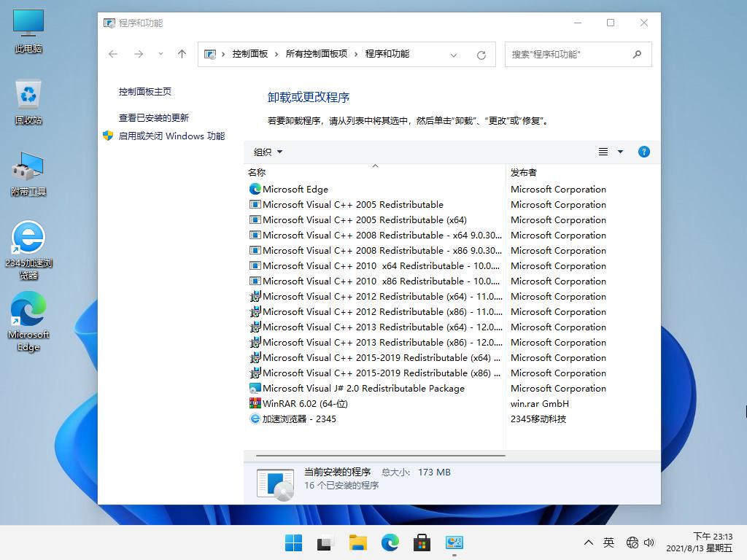Switch input language 英 indicator
Image resolution: width=747 pixels, height=560 pixels.
point(608,542)
